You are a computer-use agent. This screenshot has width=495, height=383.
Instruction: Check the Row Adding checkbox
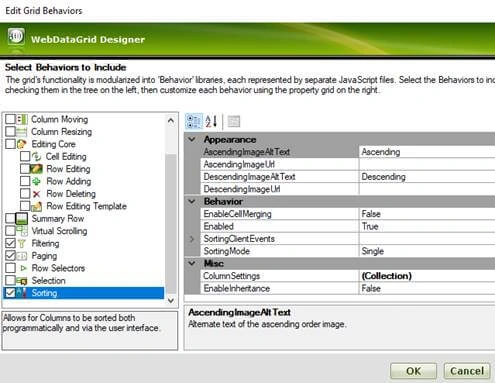coord(25,181)
